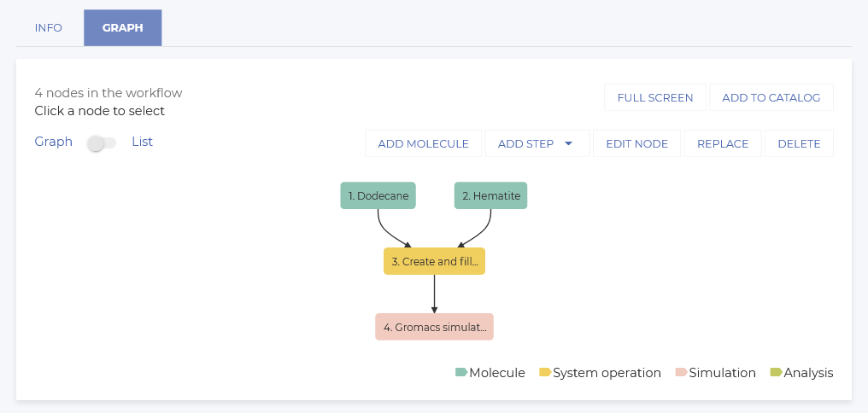The image size is (868, 413).
Task: Click the Graph view label
Action: pos(54,142)
